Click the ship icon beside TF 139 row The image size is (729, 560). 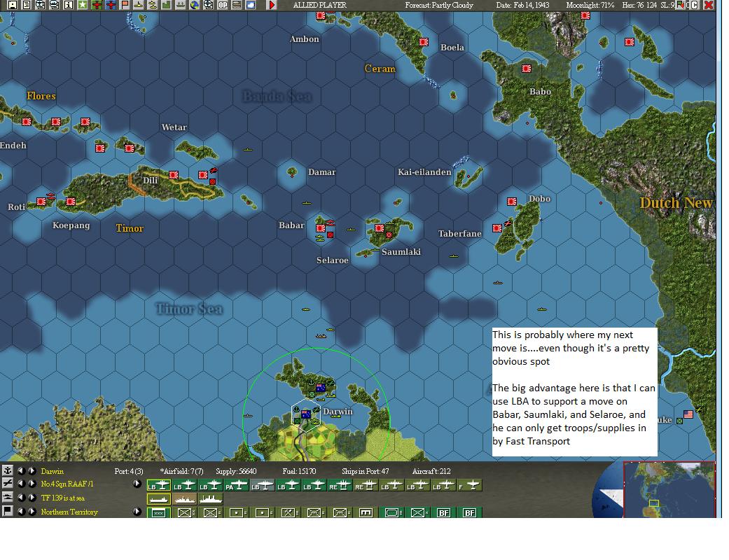click(7, 498)
